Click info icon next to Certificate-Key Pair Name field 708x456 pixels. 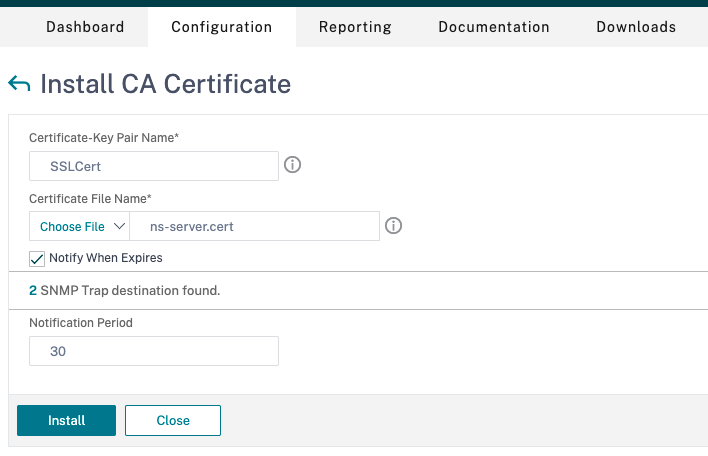pos(293,165)
